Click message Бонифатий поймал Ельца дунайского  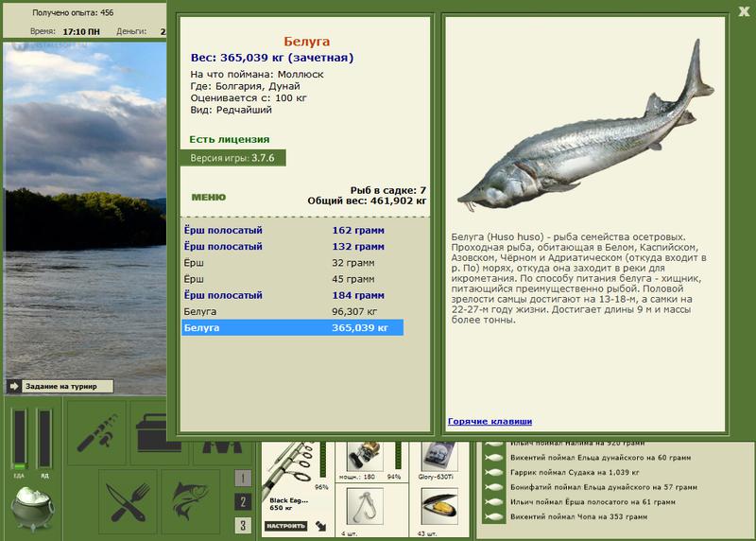pyautogui.click(x=604, y=487)
